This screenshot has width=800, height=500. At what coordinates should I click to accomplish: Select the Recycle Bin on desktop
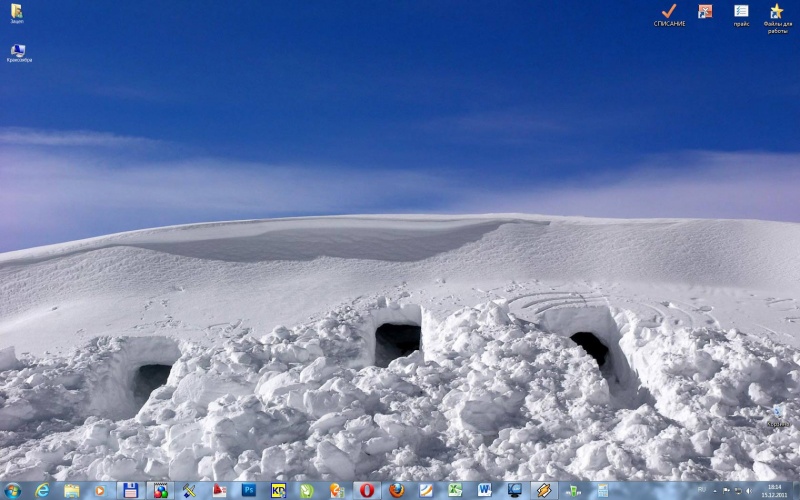[777, 413]
